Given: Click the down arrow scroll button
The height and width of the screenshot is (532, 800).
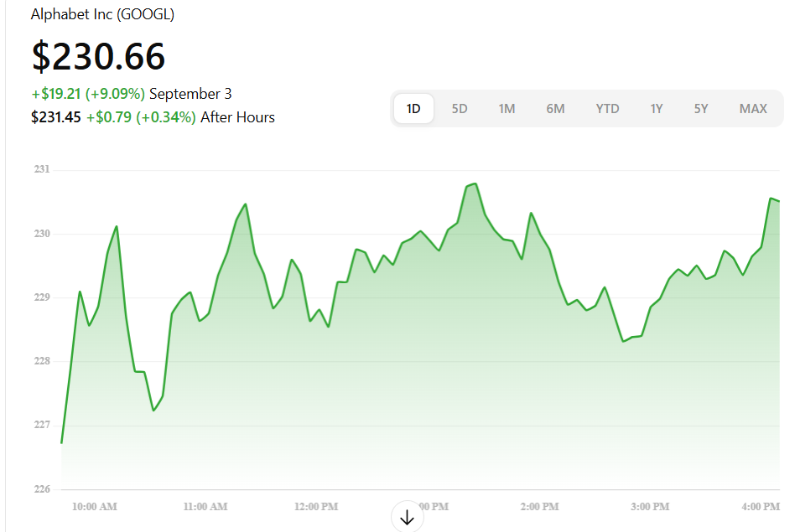Looking at the screenshot, I should click(x=408, y=518).
